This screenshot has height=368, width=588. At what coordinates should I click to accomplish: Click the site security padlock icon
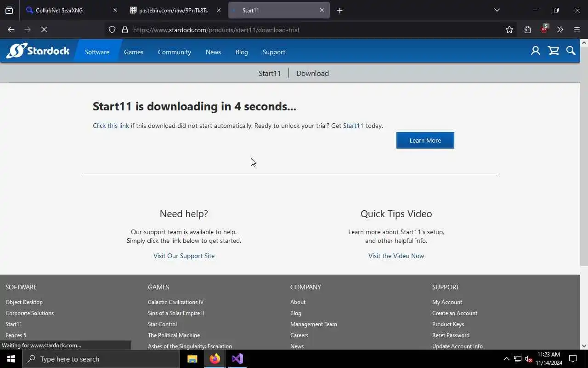[124, 30]
